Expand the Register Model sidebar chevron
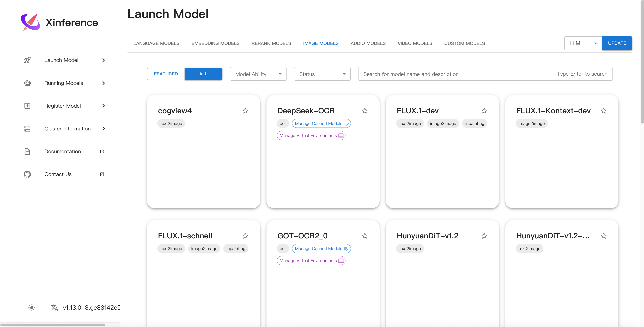 click(x=104, y=106)
